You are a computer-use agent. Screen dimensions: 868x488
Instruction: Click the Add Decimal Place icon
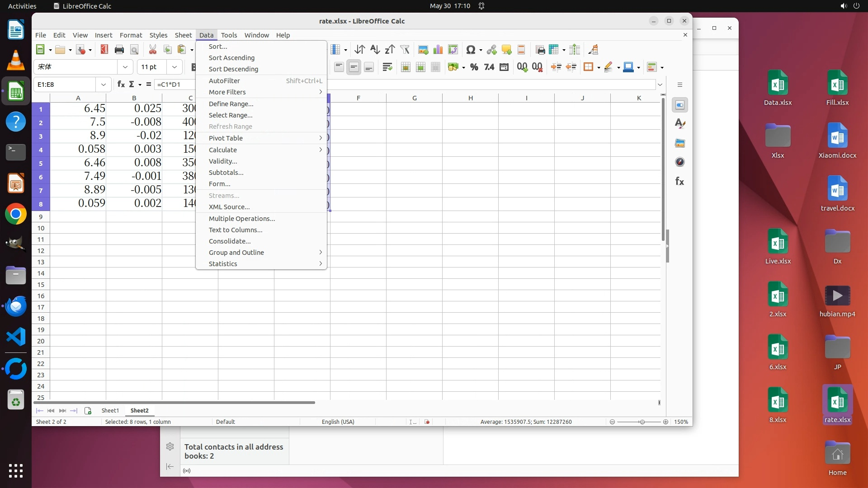[522, 67]
